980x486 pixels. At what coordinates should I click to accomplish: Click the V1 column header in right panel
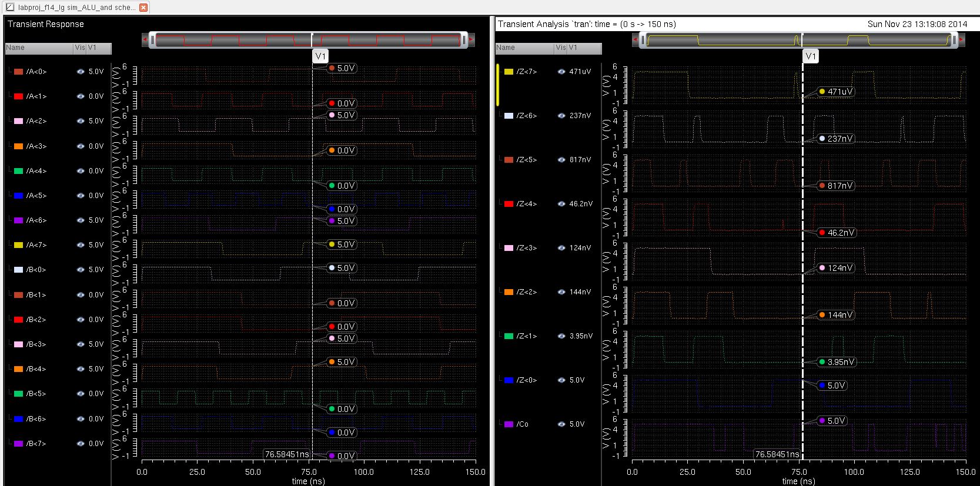click(584, 48)
